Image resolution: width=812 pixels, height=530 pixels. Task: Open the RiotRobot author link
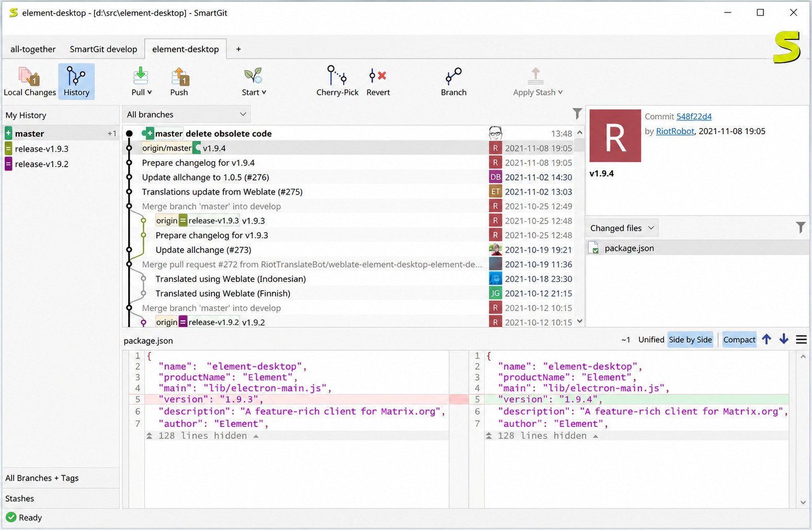click(x=675, y=131)
